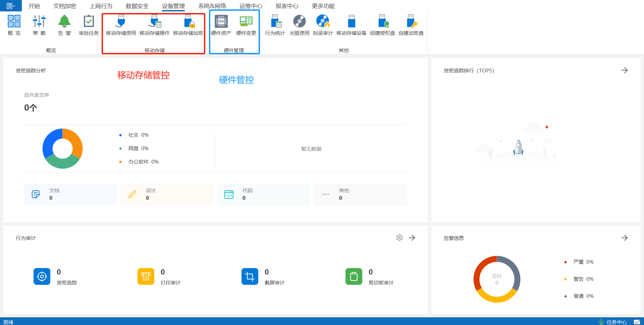
Task: Expand 泄密追踪排行 (TOP5) arrow
Action: (x=625, y=70)
